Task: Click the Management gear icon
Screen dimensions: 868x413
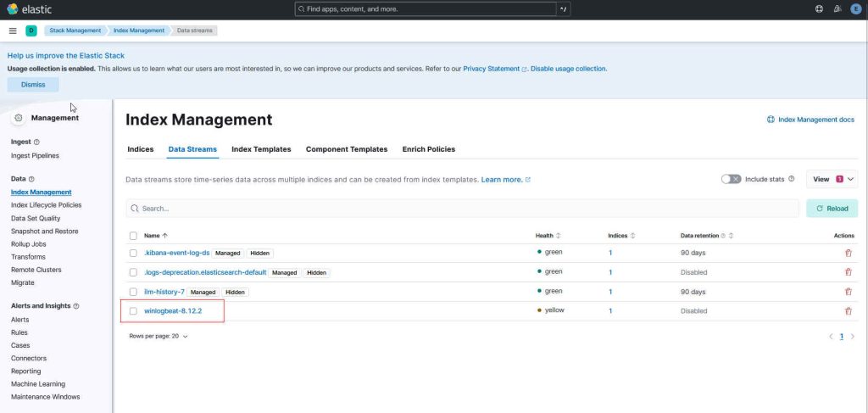Action: (x=19, y=118)
